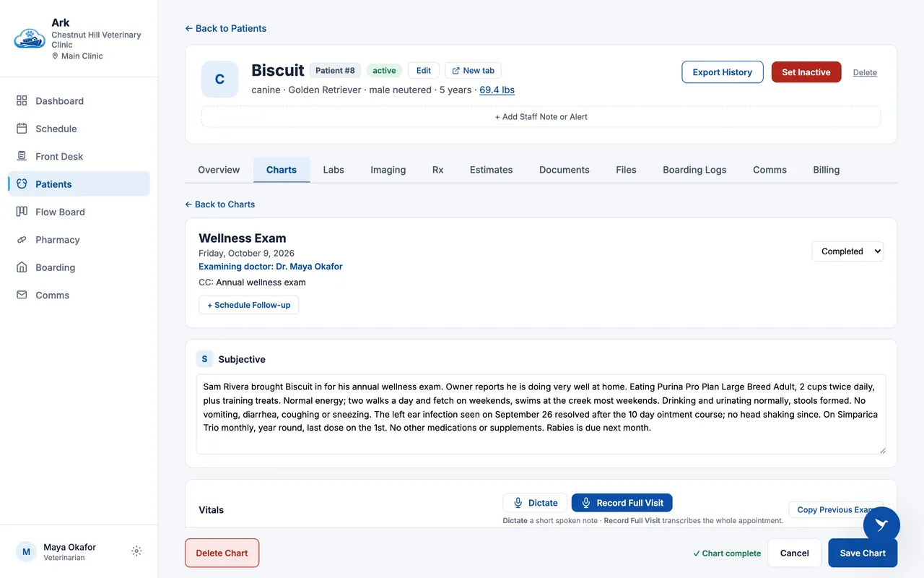Follow the Back to Charts link
The width and height of the screenshot is (924, 578).
pos(220,204)
